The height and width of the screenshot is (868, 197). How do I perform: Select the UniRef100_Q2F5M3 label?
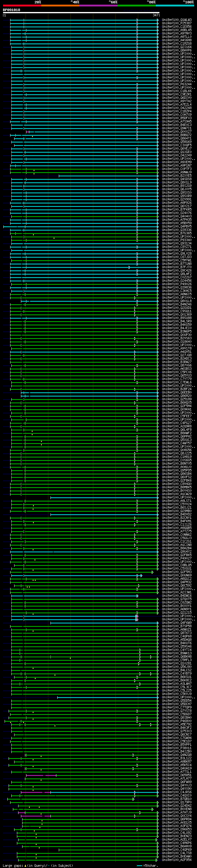pyautogui.click(x=177, y=572)
